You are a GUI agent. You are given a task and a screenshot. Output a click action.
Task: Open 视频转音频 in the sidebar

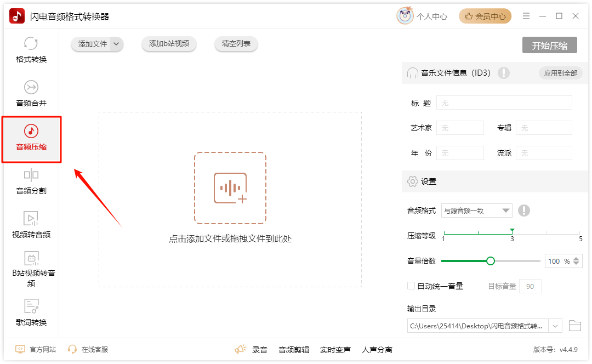click(31, 226)
